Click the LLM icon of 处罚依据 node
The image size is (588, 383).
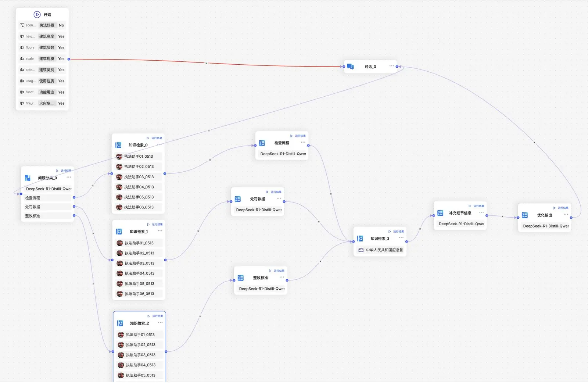(x=237, y=199)
